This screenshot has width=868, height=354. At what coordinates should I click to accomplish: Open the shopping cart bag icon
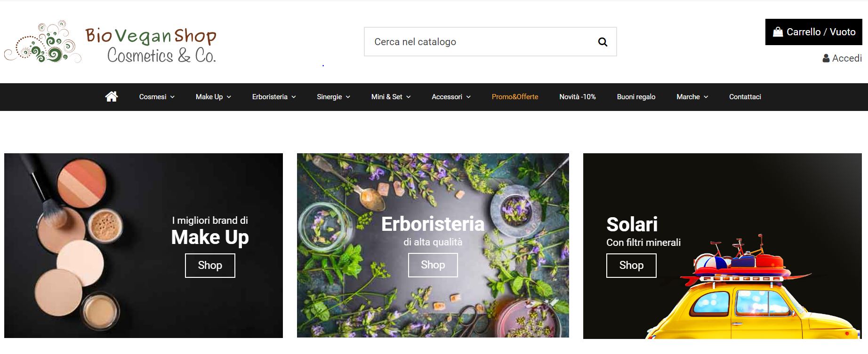coord(778,32)
